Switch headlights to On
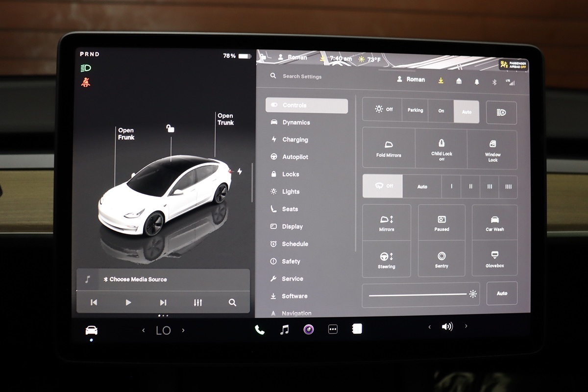Viewport: 588px width, 392px height. pyautogui.click(x=441, y=111)
